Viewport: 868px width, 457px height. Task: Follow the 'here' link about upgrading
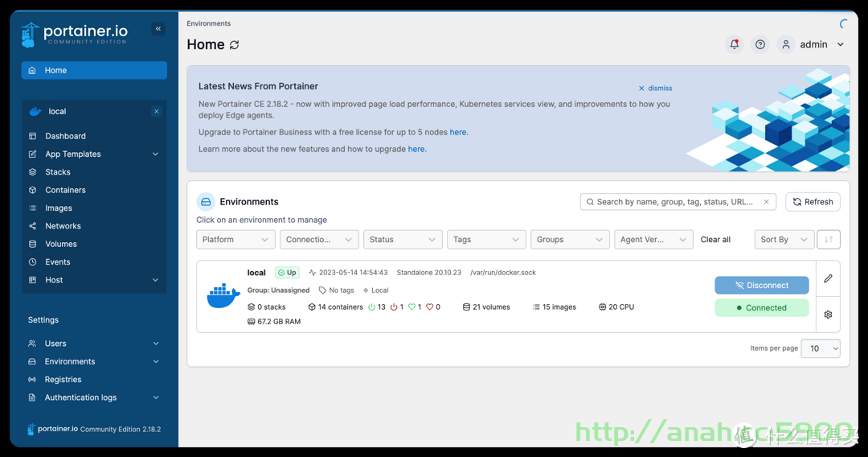coord(416,149)
